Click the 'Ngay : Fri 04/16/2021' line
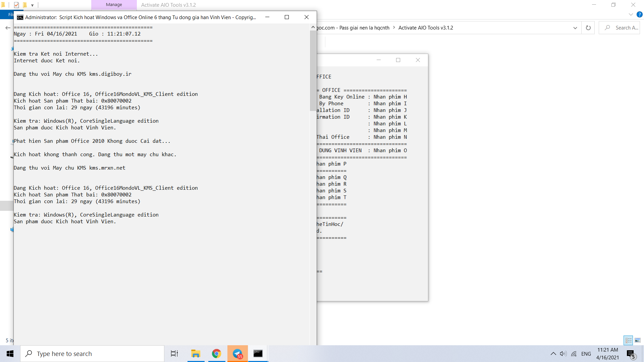 45,34
